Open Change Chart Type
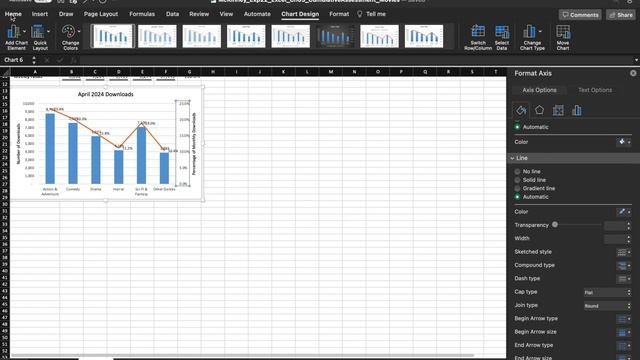Viewport: 640px width, 360px height. tap(532, 37)
